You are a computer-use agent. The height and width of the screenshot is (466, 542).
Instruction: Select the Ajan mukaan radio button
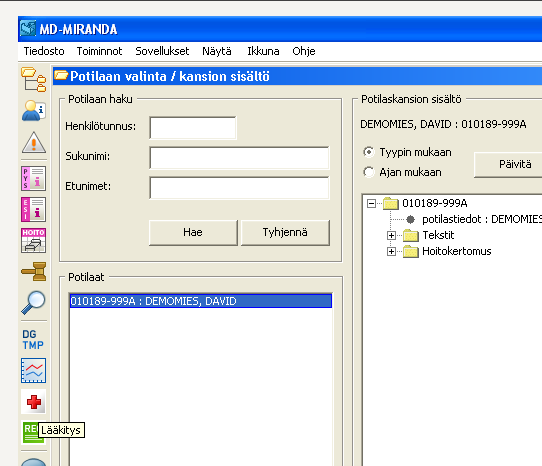369,172
